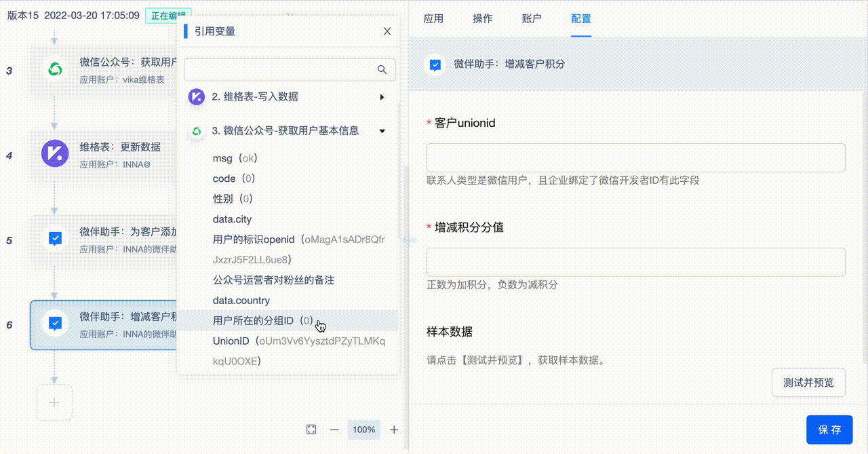Click the 微伴助手 checkmark icon on step 5
868x454 pixels.
pyautogui.click(x=54, y=238)
